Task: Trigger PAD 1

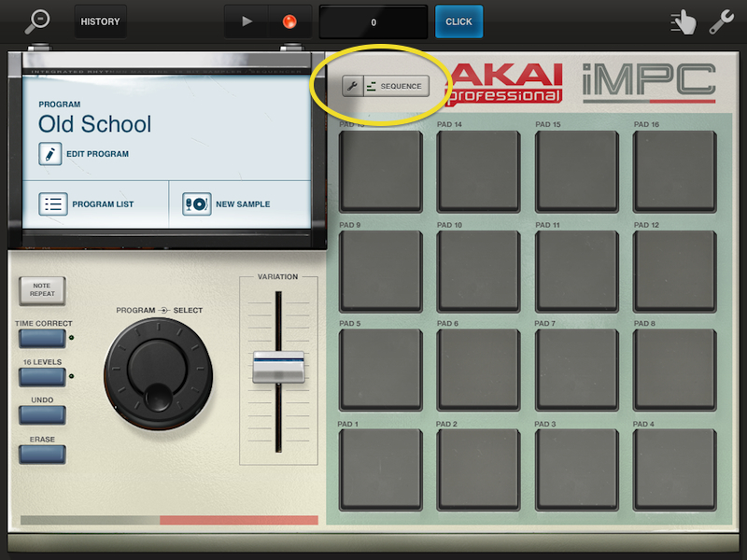Action: click(x=380, y=469)
